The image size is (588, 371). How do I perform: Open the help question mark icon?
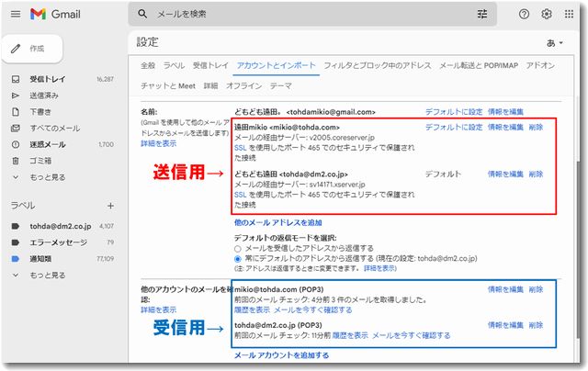tap(524, 15)
